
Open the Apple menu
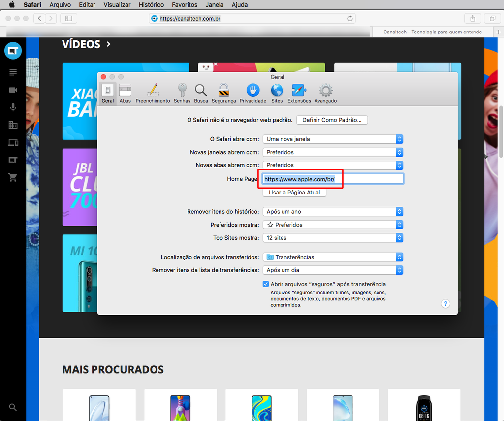pos(12,4)
